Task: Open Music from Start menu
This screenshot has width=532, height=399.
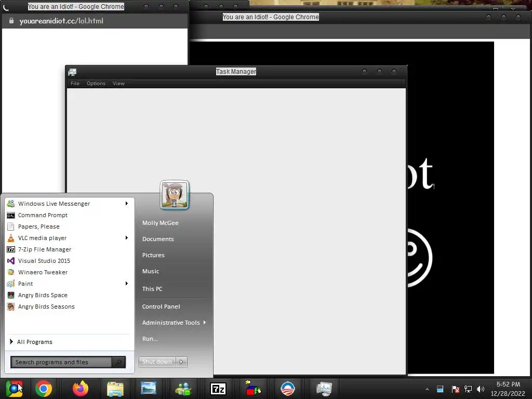Action: click(x=151, y=271)
